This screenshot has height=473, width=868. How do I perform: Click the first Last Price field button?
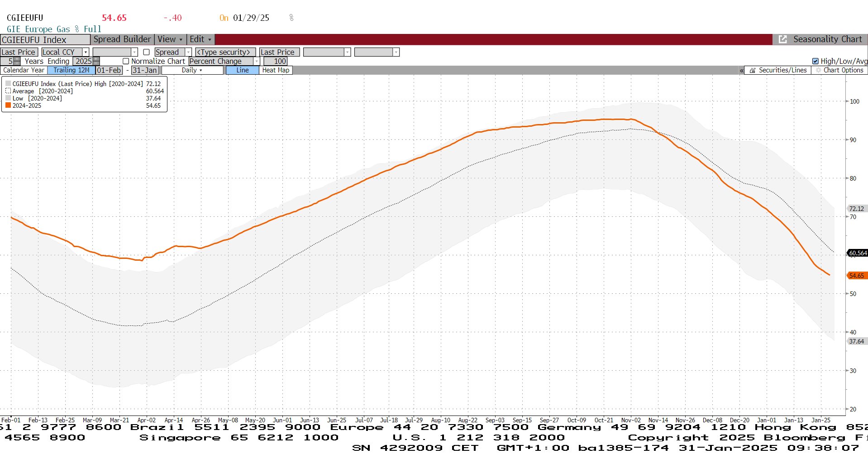point(19,52)
